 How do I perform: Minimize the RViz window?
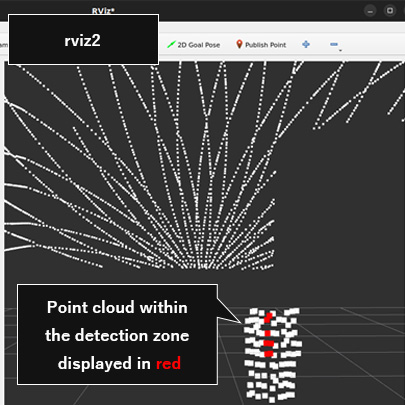click(x=370, y=11)
